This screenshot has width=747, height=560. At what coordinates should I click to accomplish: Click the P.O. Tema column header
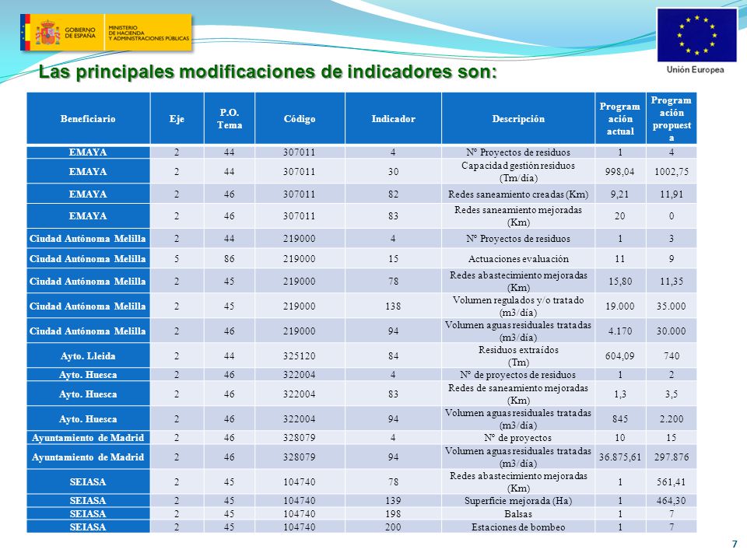pos(229,118)
